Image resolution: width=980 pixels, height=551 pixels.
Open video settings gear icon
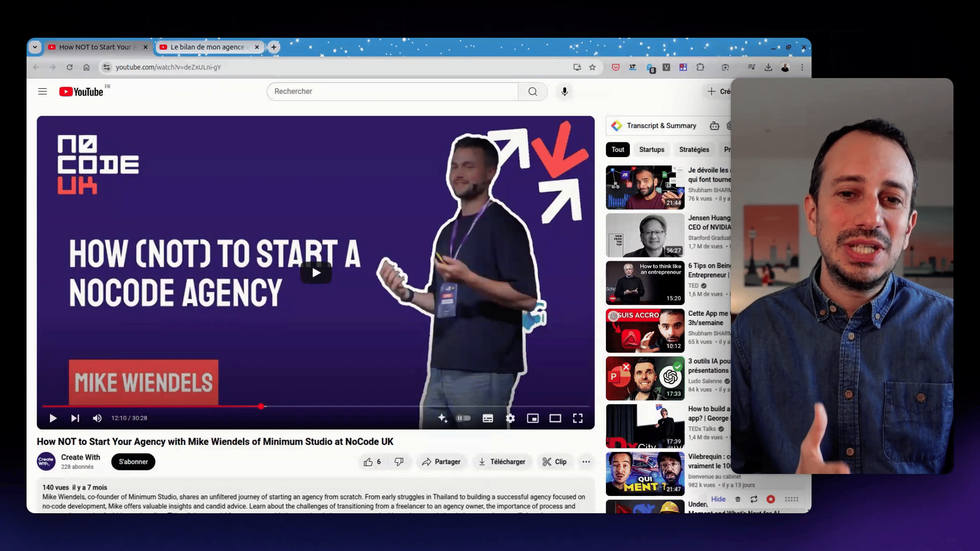tap(510, 418)
